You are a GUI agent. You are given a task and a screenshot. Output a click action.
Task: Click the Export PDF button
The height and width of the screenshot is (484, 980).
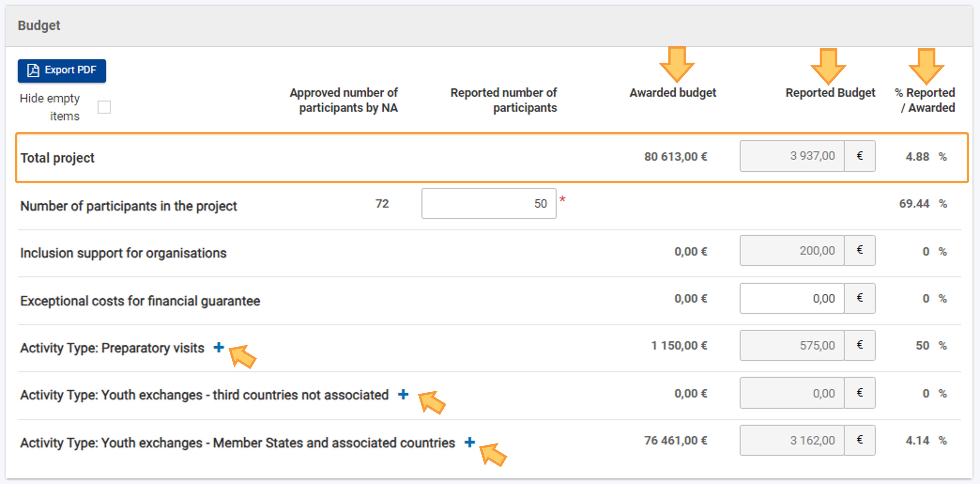63,70
